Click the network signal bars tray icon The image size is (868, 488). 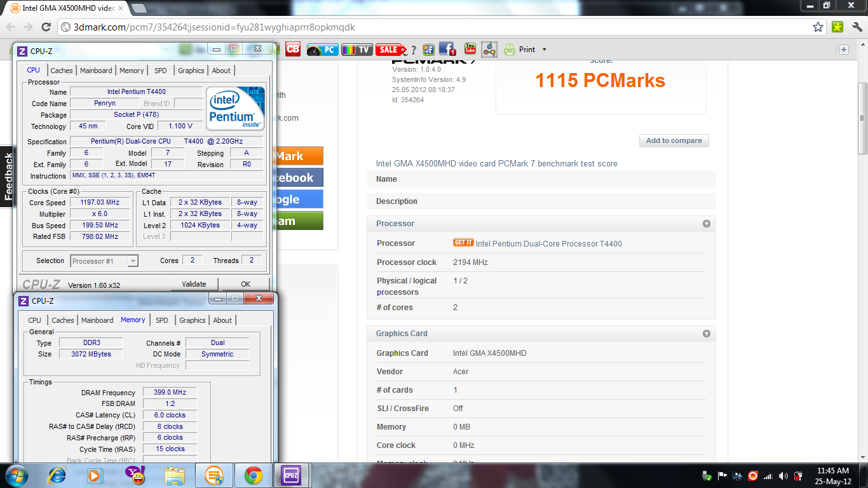[768, 476]
